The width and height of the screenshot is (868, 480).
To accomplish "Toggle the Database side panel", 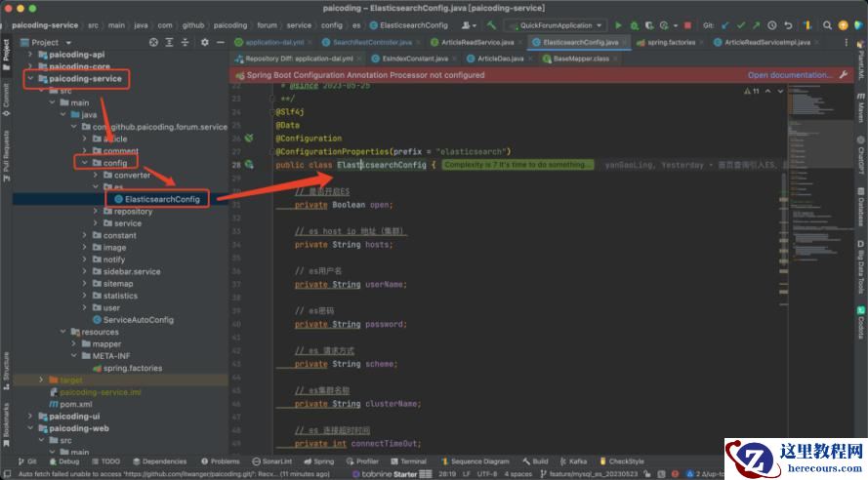I will coord(861,208).
